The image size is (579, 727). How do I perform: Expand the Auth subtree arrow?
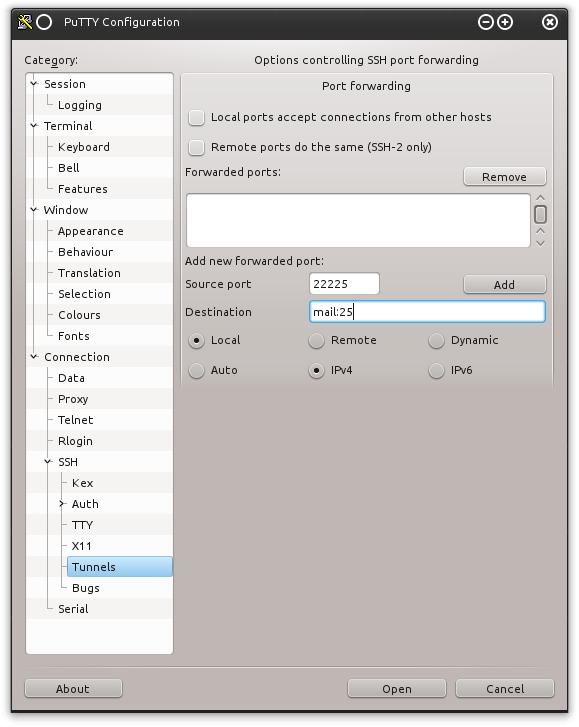pos(62,504)
